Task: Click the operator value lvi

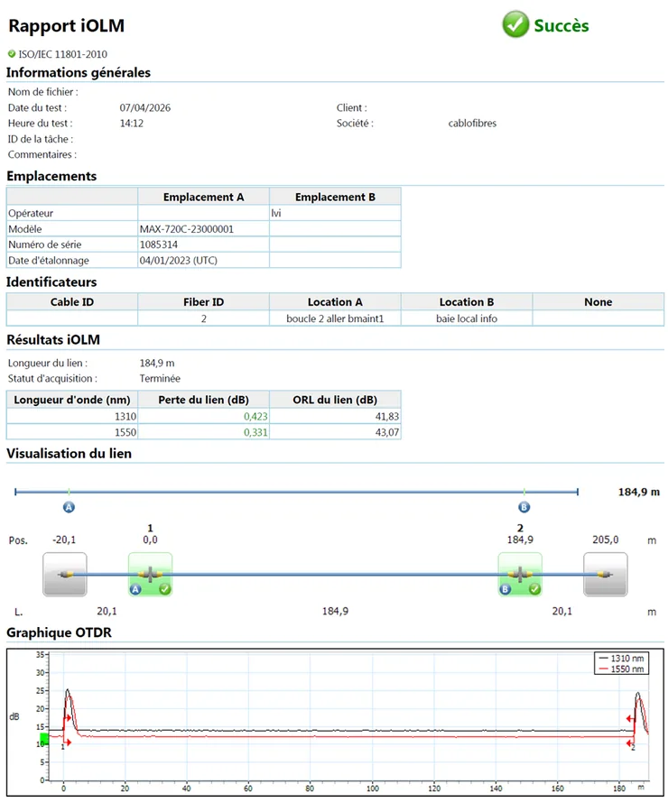Action: click(x=276, y=213)
